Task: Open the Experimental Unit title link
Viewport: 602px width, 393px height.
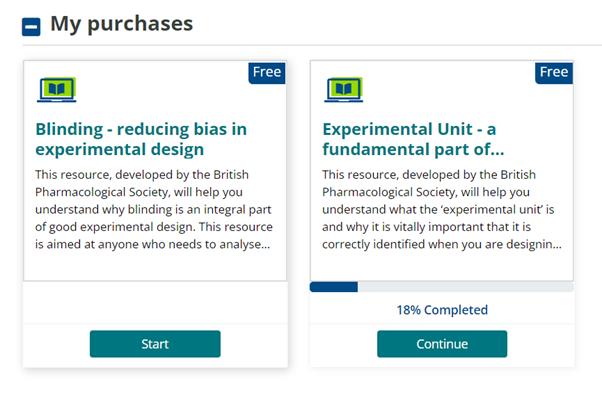Action: click(413, 139)
